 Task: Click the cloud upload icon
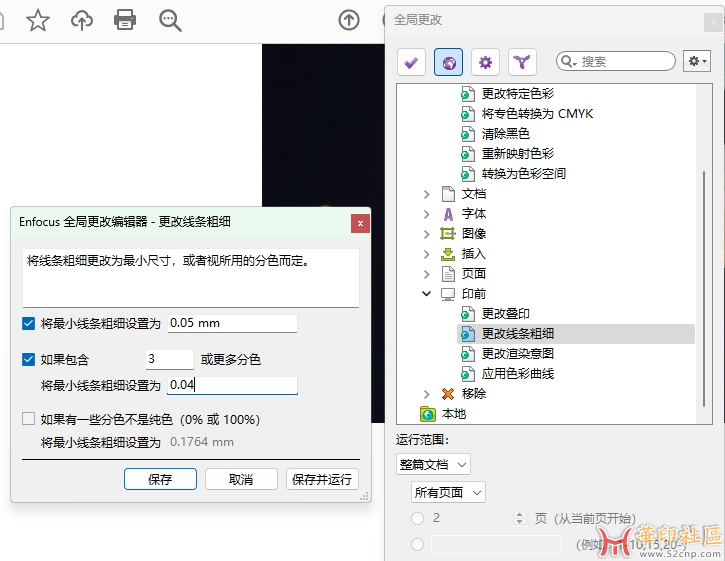point(82,20)
